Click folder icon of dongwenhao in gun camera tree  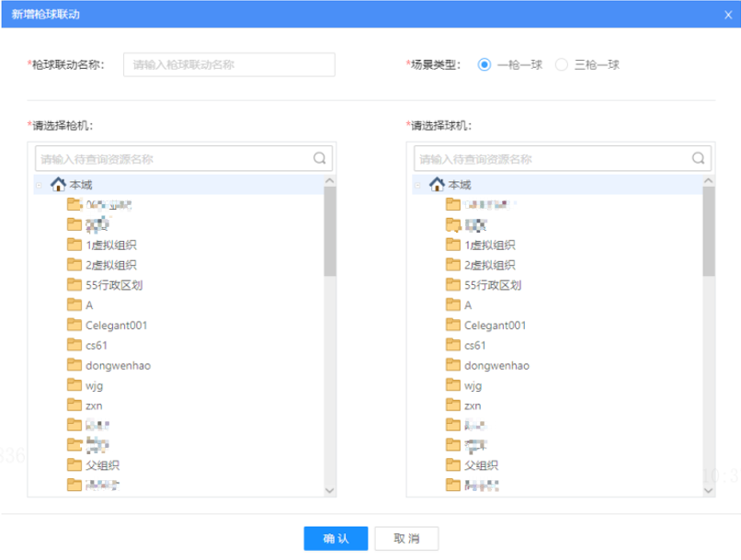pos(74,365)
